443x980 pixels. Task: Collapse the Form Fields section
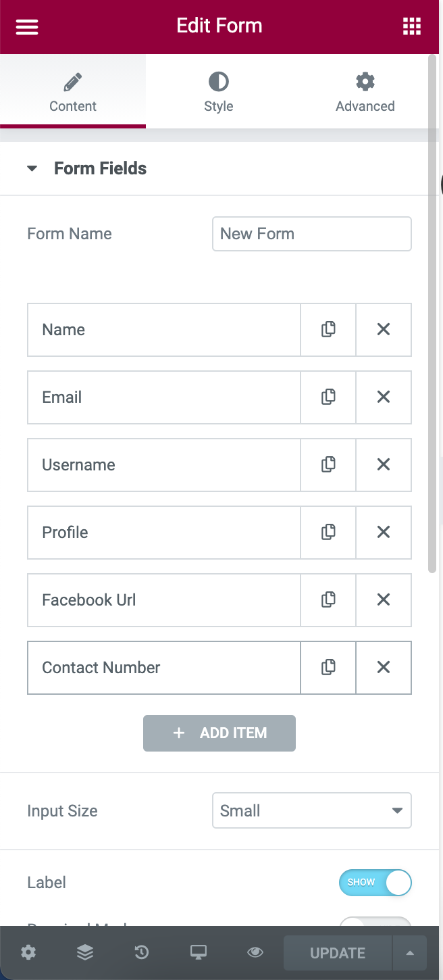click(32, 169)
